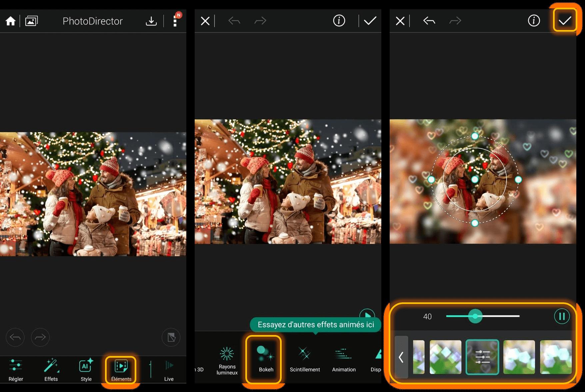Set the bokeh intensity slider knob

pyautogui.click(x=475, y=316)
